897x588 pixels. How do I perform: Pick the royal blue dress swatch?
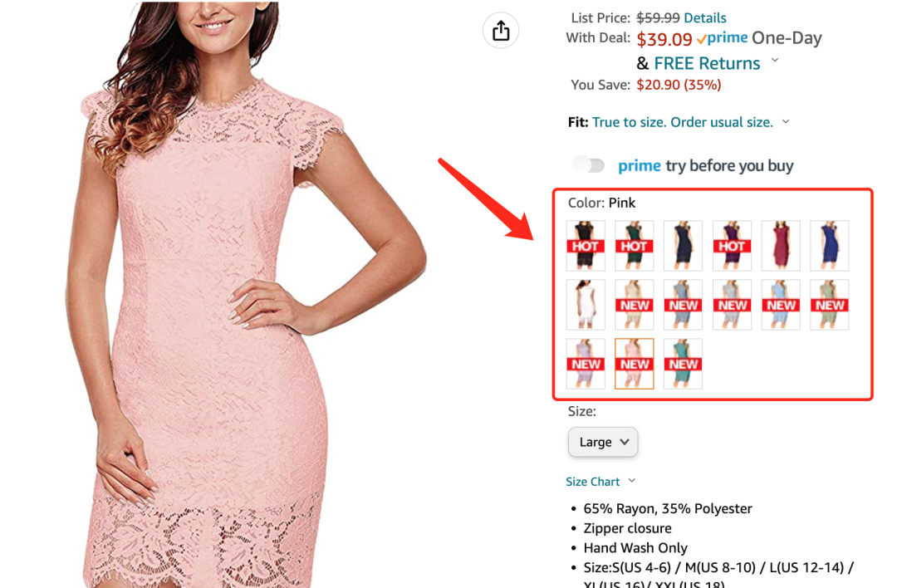coord(830,245)
